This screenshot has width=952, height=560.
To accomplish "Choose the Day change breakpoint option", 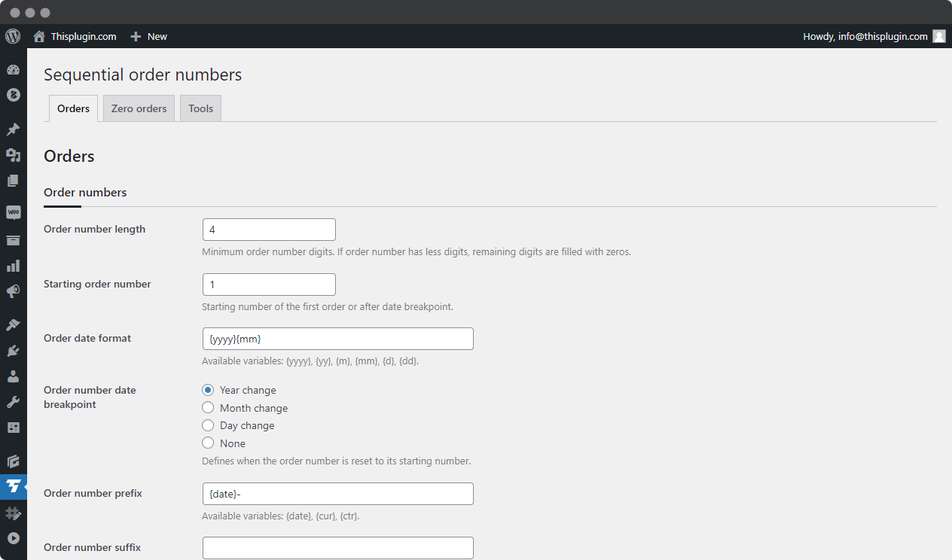I will (208, 425).
